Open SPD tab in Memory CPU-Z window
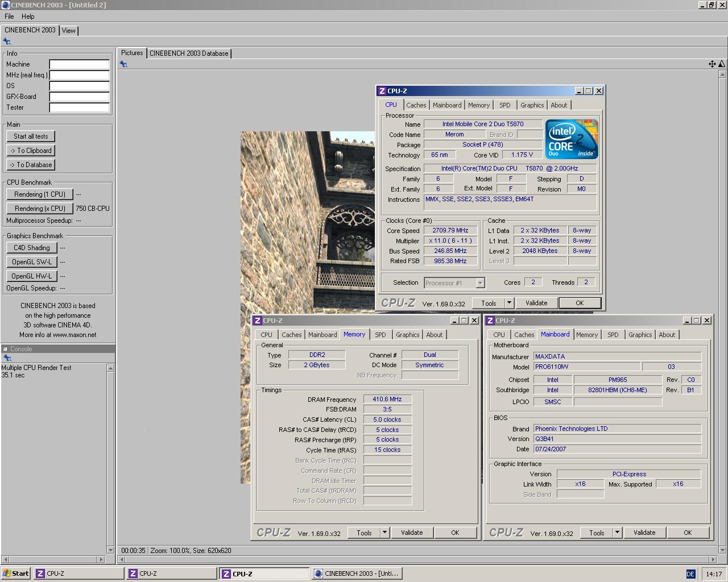Image resolution: width=728 pixels, height=582 pixels. coord(380,335)
